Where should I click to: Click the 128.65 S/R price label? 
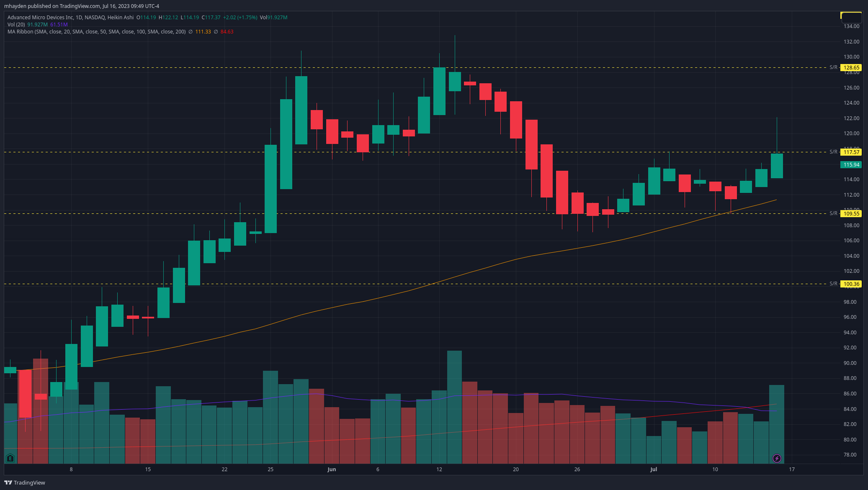851,67
